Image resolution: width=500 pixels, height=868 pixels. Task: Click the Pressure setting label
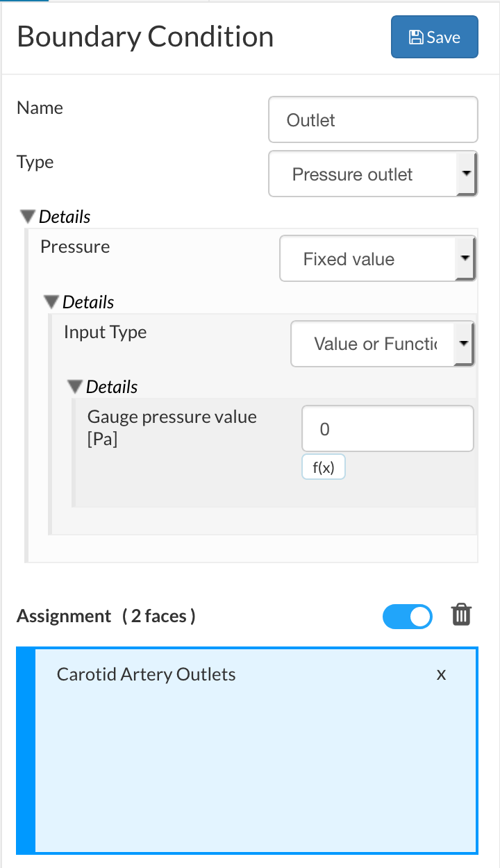75,247
